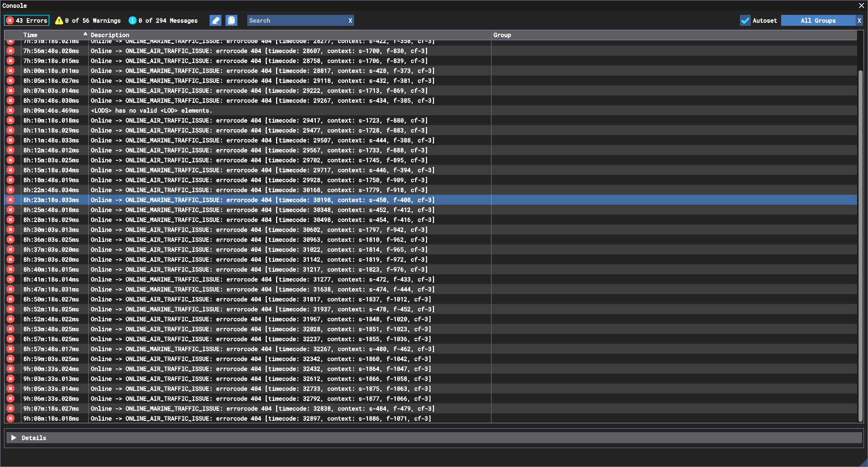
Task: Click the Description column header
Action: (x=110, y=35)
